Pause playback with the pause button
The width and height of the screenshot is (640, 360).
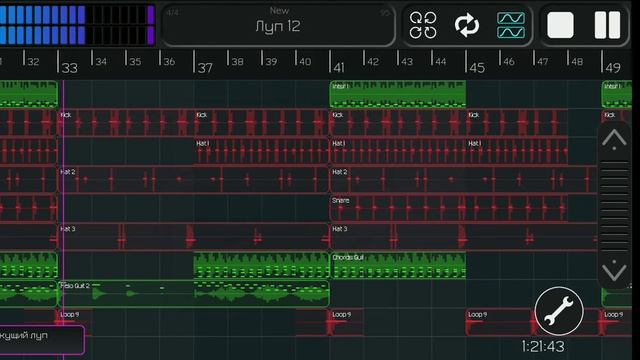pyautogui.click(x=607, y=25)
